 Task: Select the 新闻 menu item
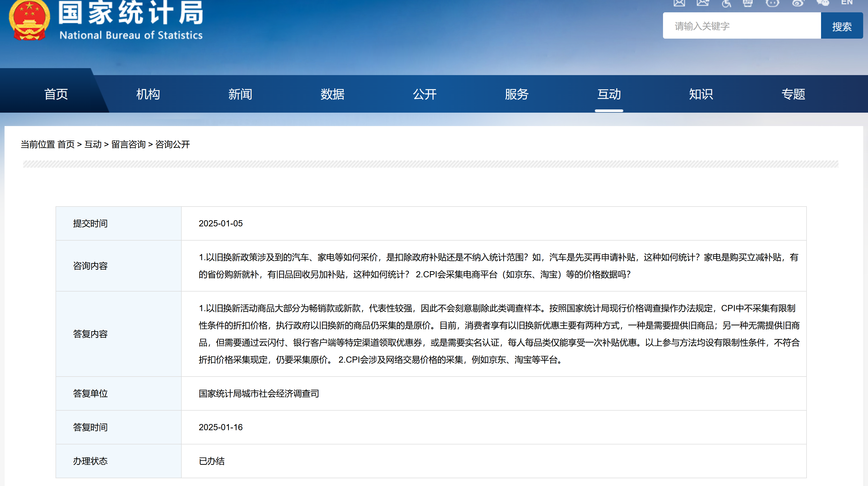(x=240, y=94)
